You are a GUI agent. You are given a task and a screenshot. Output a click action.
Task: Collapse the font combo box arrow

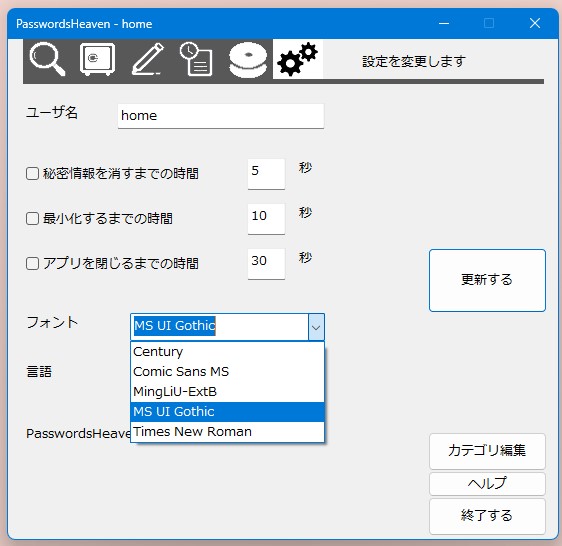pyautogui.click(x=316, y=327)
